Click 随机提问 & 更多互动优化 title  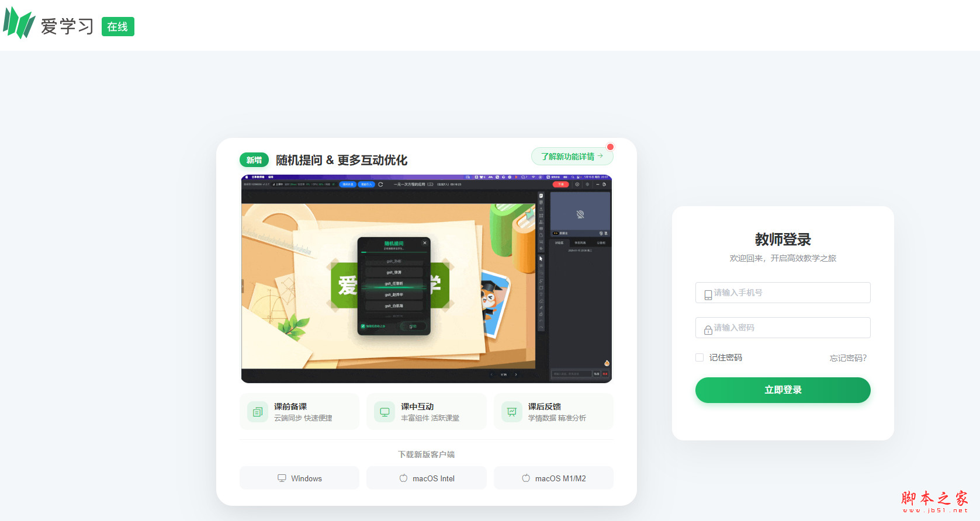point(342,160)
